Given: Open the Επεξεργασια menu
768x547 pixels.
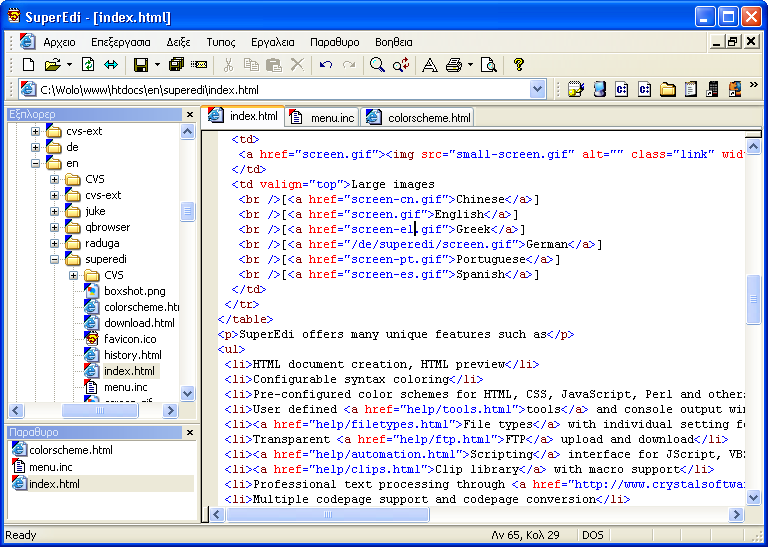Looking at the screenshot, I should click(121, 42).
